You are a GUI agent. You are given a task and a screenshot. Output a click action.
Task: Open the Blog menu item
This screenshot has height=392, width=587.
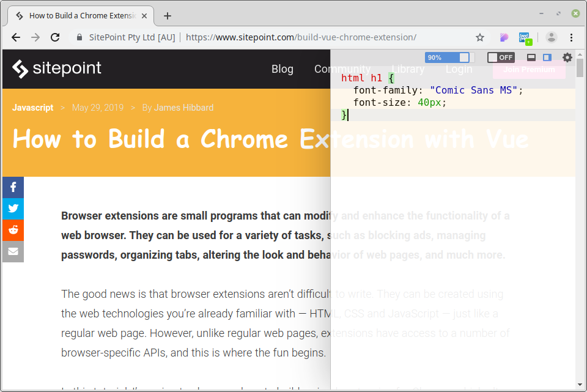(x=282, y=69)
